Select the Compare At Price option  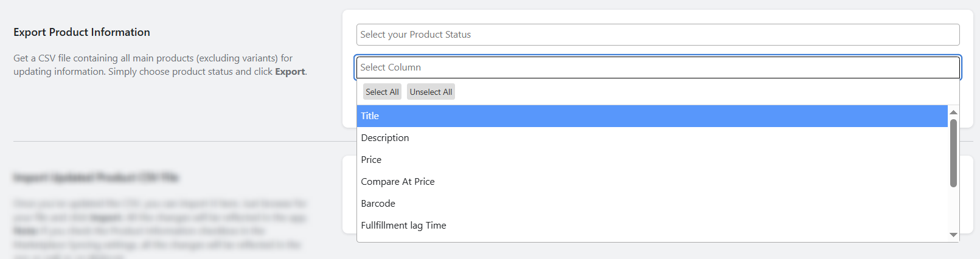point(652,182)
